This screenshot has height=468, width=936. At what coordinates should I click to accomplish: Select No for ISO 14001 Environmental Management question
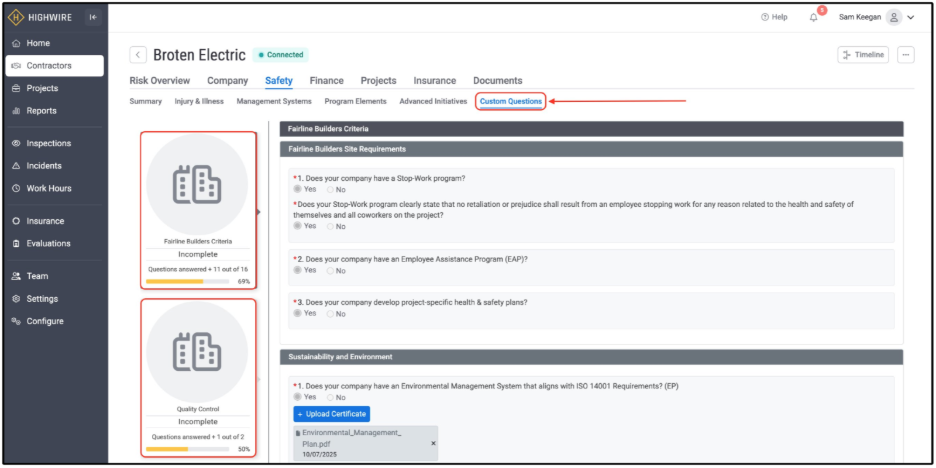coord(330,397)
